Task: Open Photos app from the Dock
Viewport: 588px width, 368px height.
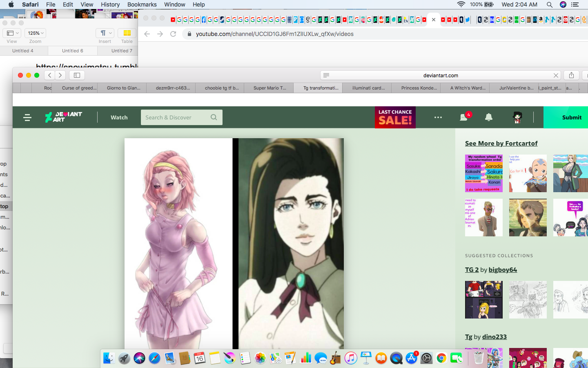Action: coord(260,358)
